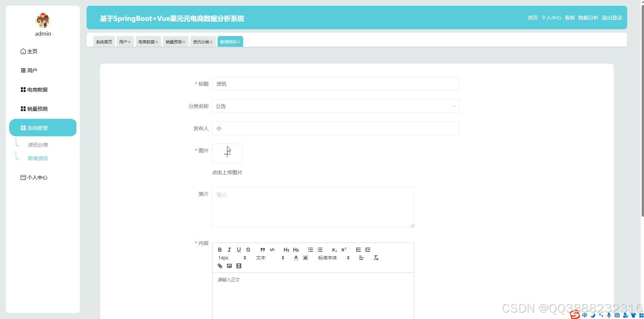Click the Sogou input method S logo
The width and height of the screenshot is (644, 319).
(x=575, y=315)
